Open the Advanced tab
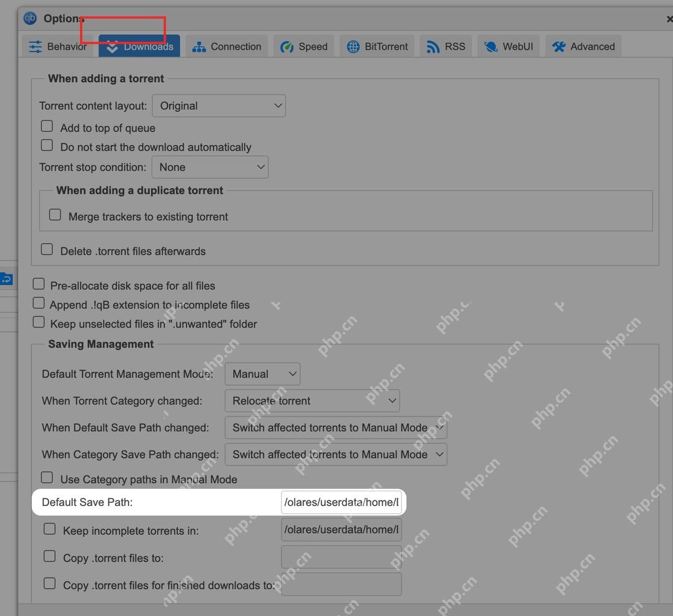Image resolution: width=673 pixels, height=616 pixels. point(583,46)
